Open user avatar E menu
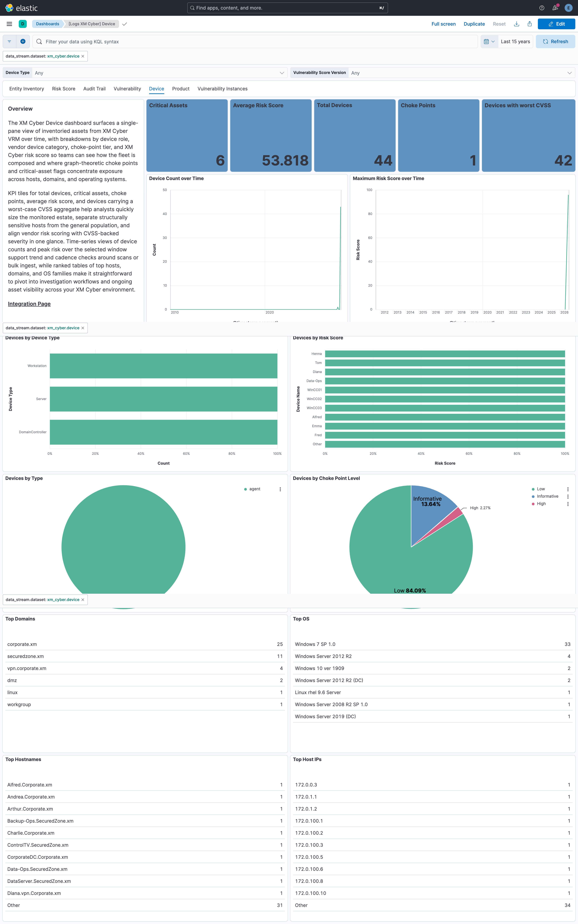This screenshot has height=924, width=578. click(x=568, y=8)
